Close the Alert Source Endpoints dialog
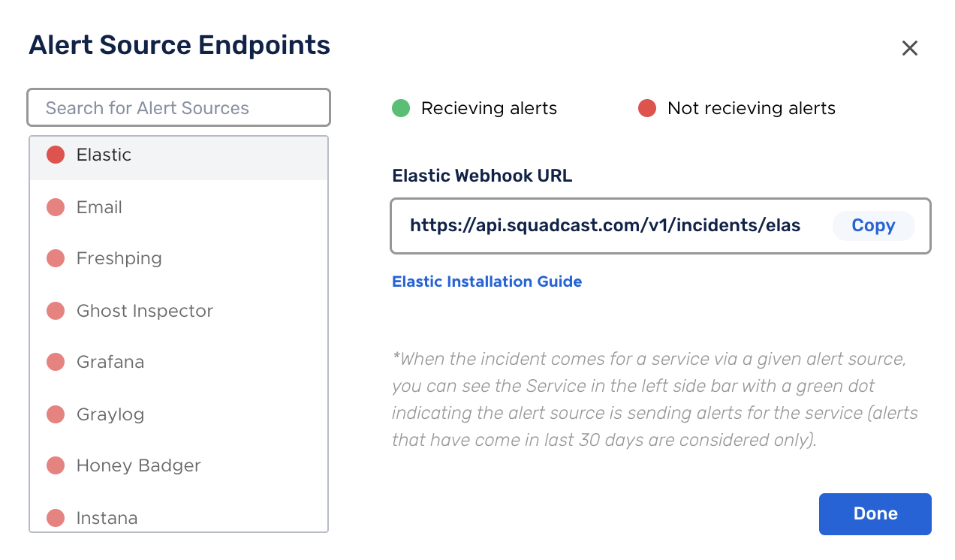The height and width of the screenshot is (560, 955). (910, 49)
